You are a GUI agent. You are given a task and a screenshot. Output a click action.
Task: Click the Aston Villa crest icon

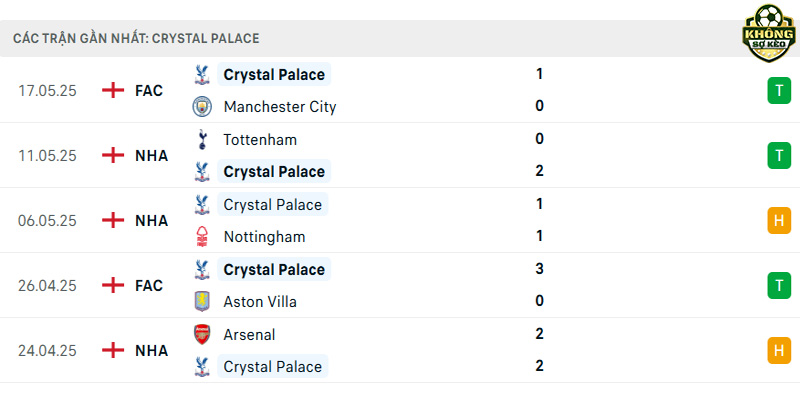202,302
